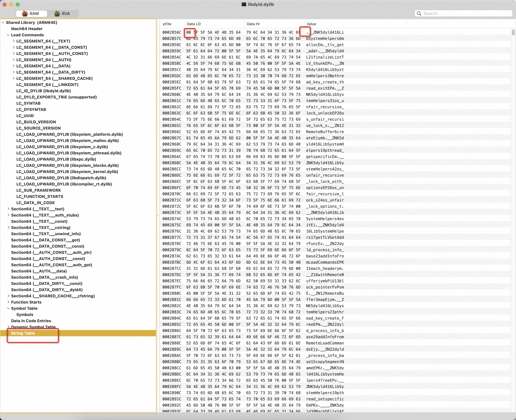The height and width of the screenshot is (420, 516).
Task: Expand the Dynamic Symbol Table node
Action: [8, 327]
